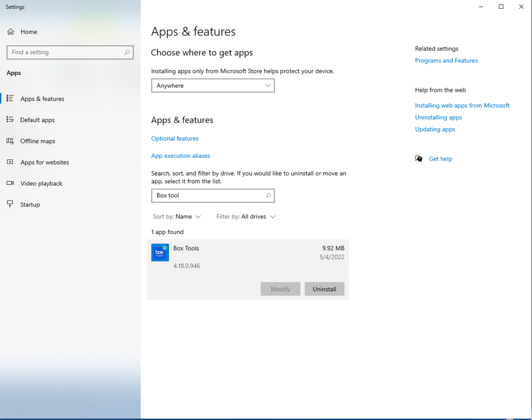Screen dimensions: 532x420
Task: Open Programs and Features related setting
Action: pos(446,61)
